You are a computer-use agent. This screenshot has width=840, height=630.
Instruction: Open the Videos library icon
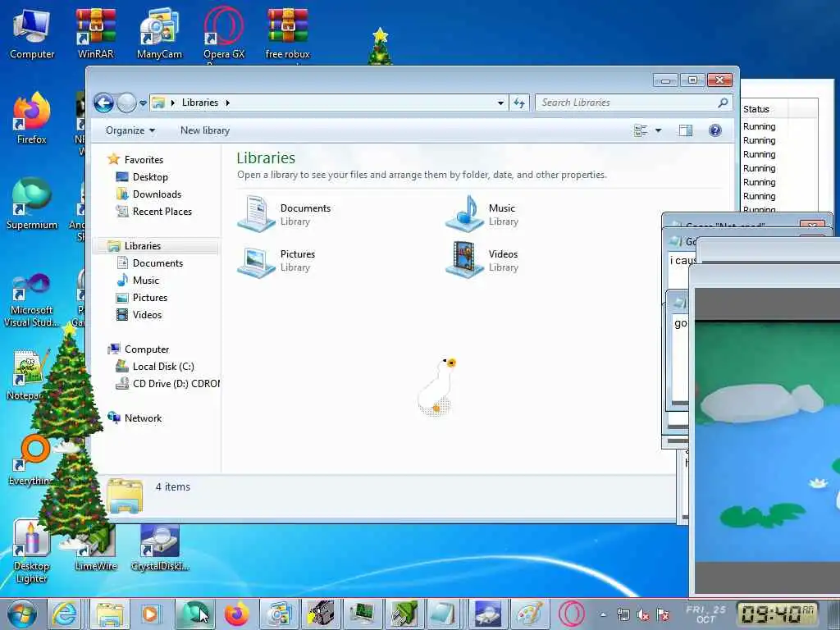pyautogui.click(x=464, y=260)
